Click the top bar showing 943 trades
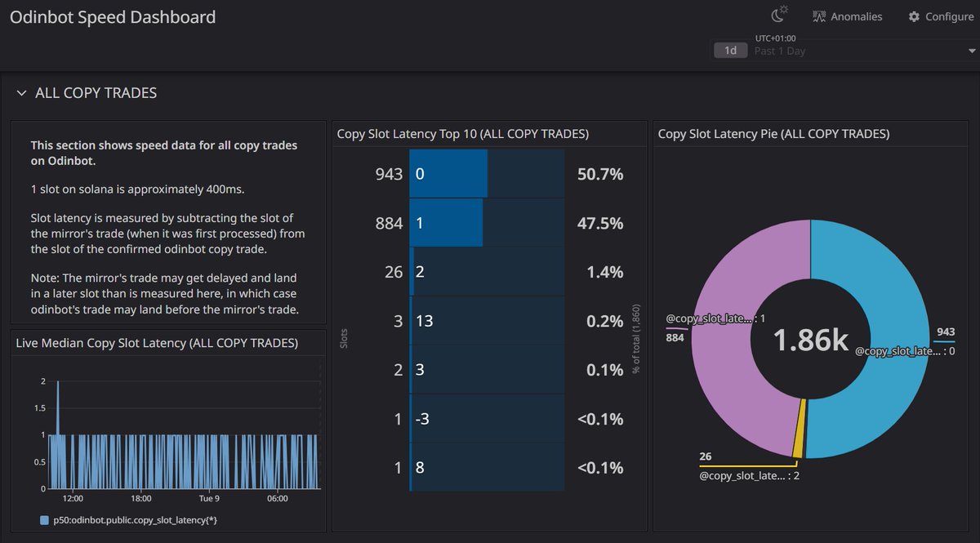Screen dimensions: 980x543 coord(448,173)
